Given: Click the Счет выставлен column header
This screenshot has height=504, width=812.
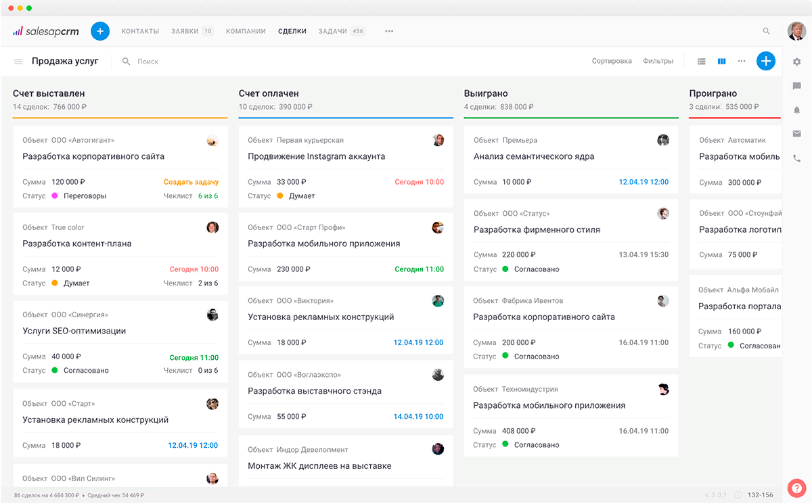Looking at the screenshot, I should (49, 93).
